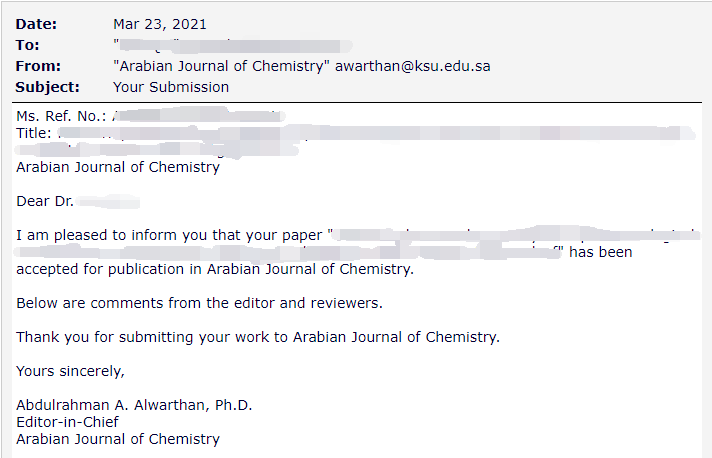
Task: Click sender name "Arabian Journal of Chemistry"
Action: (x=221, y=66)
